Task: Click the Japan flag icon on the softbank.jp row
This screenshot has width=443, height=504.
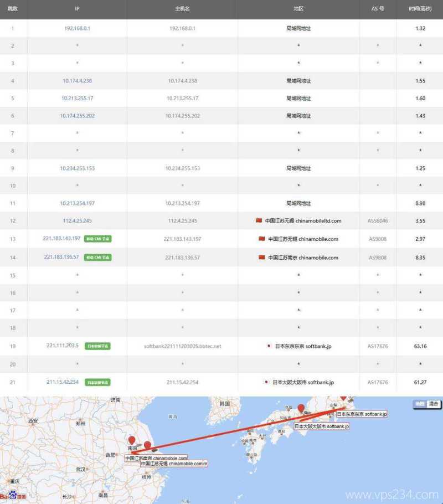Action: tap(269, 345)
